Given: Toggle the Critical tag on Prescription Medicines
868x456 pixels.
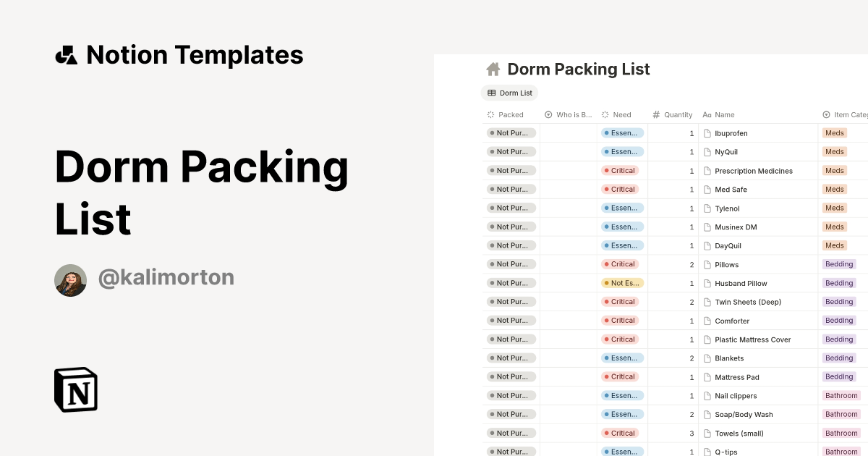Looking at the screenshot, I should click(x=622, y=170).
